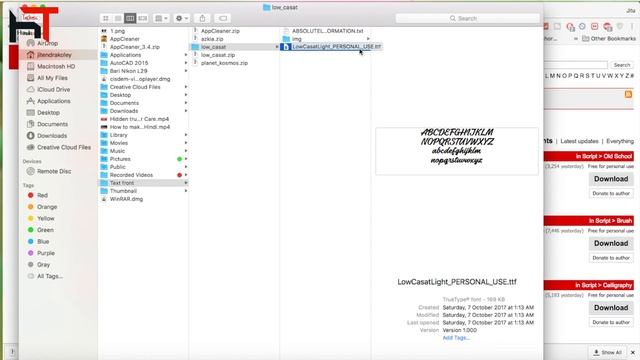Filter by the Blue tag

pos(43,242)
